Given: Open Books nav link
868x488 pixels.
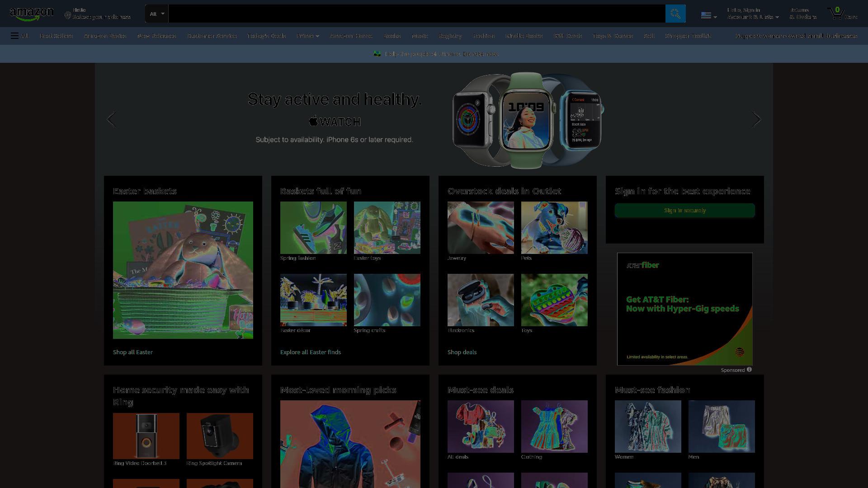Looking at the screenshot, I should coord(392,36).
